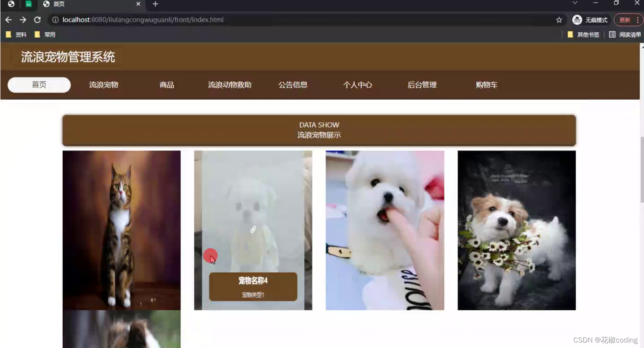The height and width of the screenshot is (348, 644).
Task: Open the 资料 bookmark folder
Action: click(x=16, y=35)
